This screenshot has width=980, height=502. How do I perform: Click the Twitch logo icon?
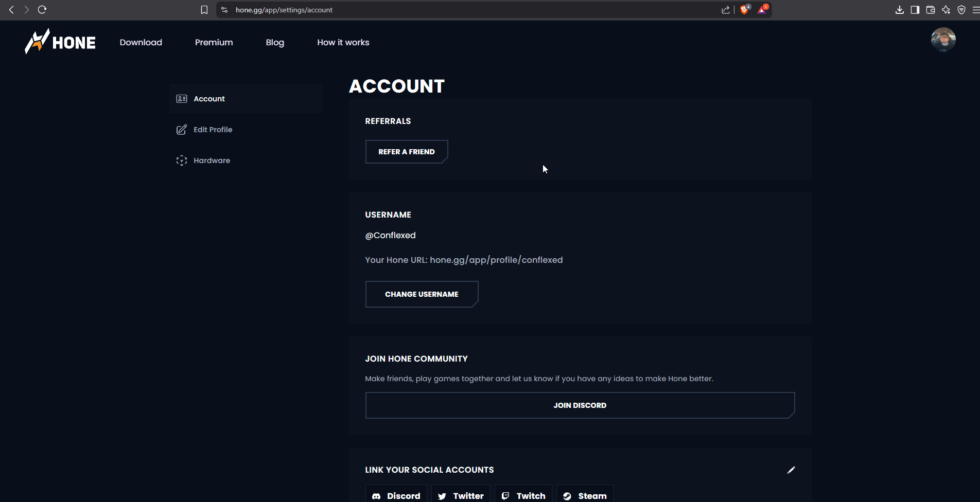coord(505,496)
